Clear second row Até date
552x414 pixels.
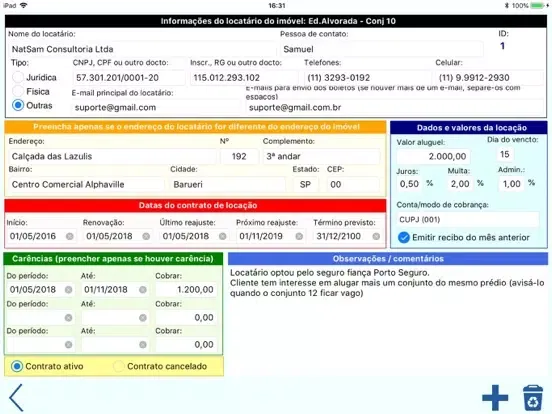(x=143, y=318)
